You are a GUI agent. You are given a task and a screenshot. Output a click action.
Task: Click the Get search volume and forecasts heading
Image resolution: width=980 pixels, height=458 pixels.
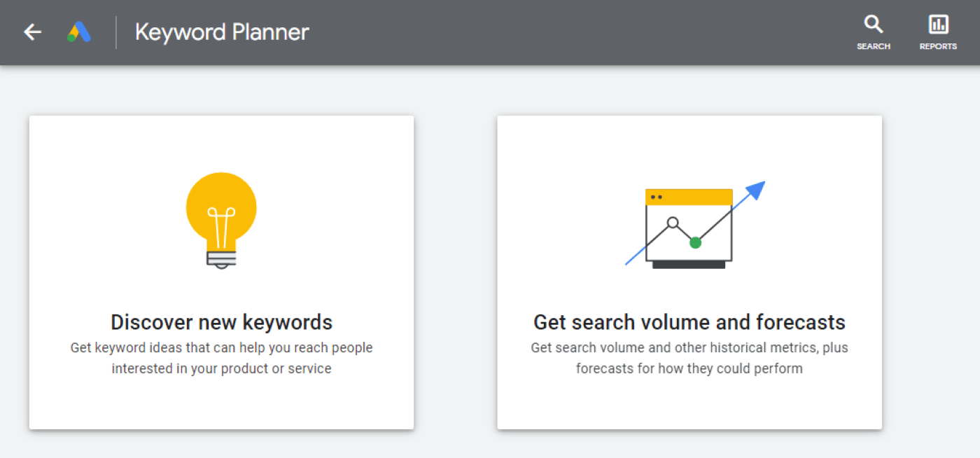(x=689, y=322)
